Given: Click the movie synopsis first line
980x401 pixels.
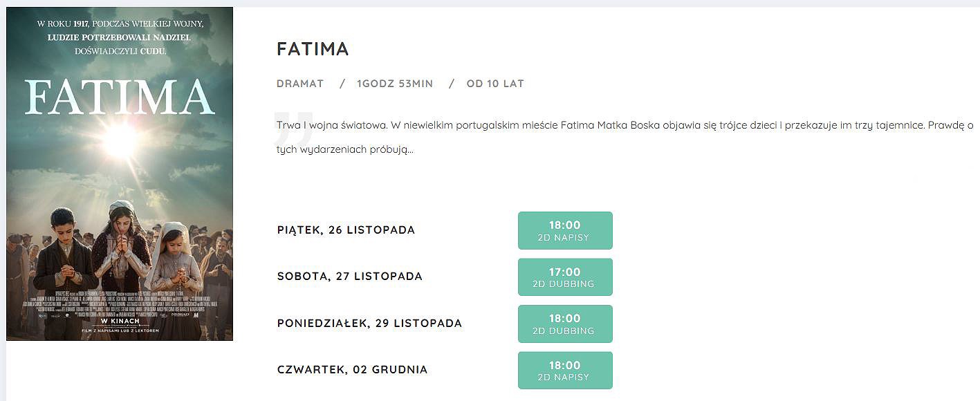Looking at the screenshot, I should click(x=625, y=126).
